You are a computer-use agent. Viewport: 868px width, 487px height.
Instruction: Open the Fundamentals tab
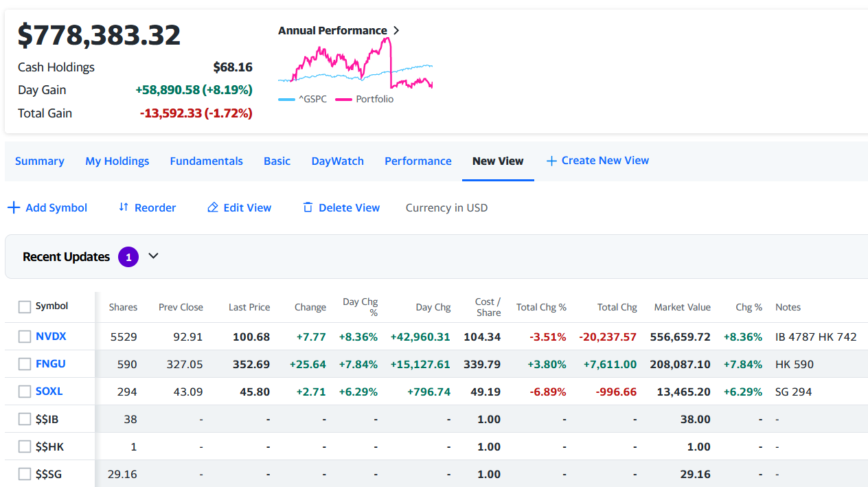point(206,161)
